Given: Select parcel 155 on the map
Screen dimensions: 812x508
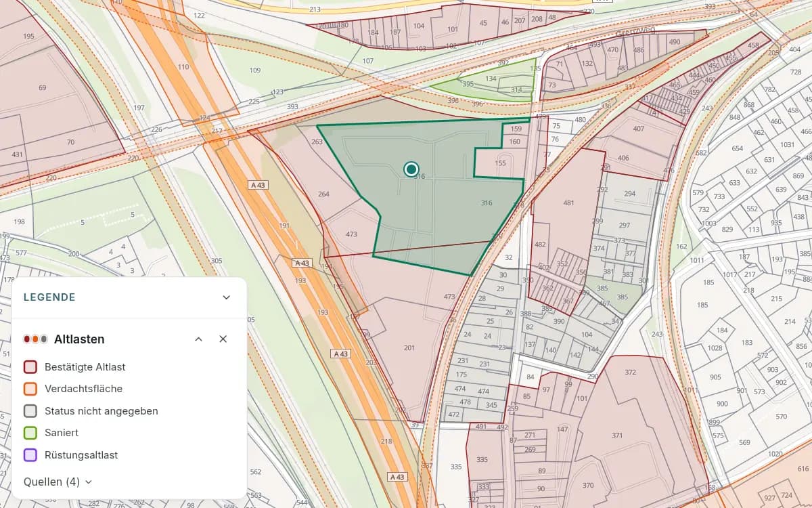Looking at the screenshot, I should pyautogui.click(x=501, y=163).
